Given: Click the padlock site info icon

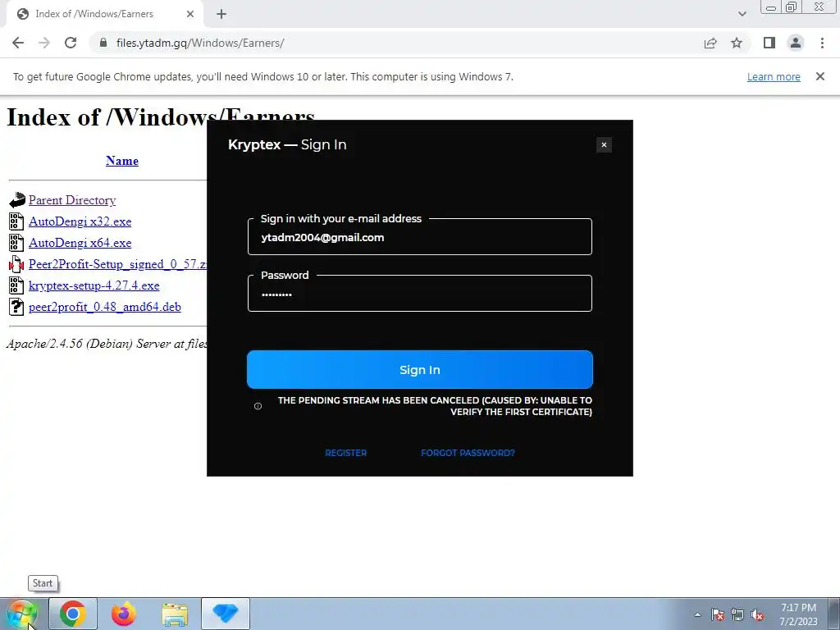Looking at the screenshot, I should [103, 43].
